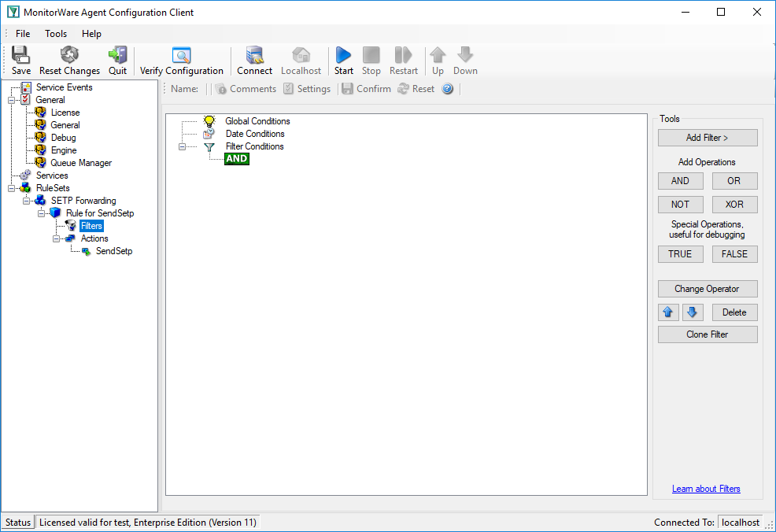Open the Tools menu

56,34
